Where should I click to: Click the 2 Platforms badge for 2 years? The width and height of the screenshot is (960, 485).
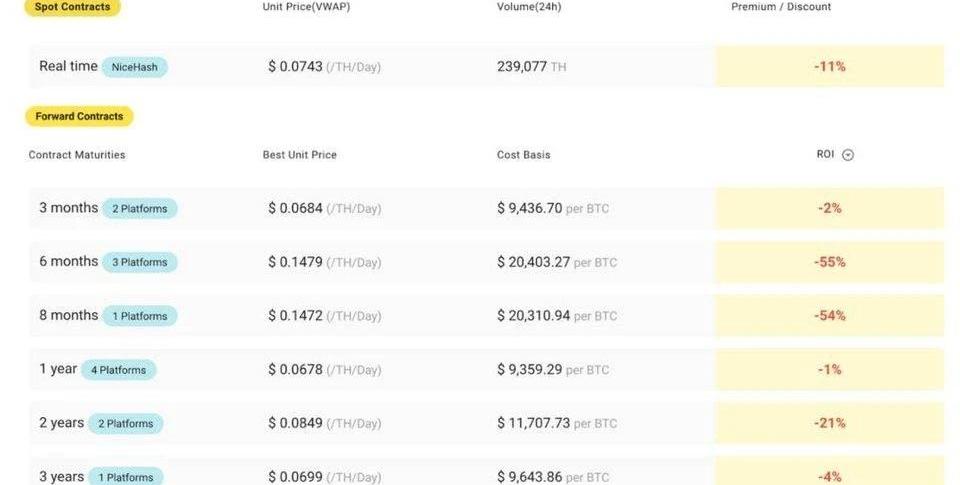pos(125,424)
